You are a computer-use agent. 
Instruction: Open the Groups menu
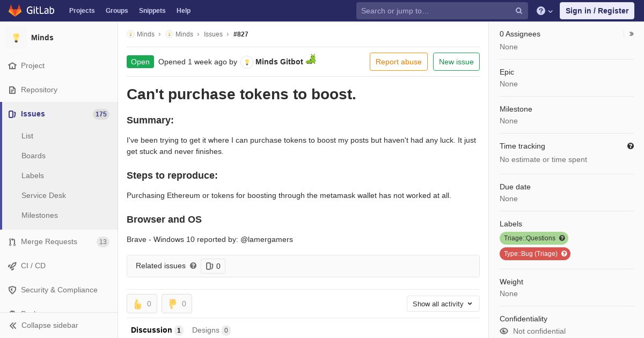pos(117,11)
